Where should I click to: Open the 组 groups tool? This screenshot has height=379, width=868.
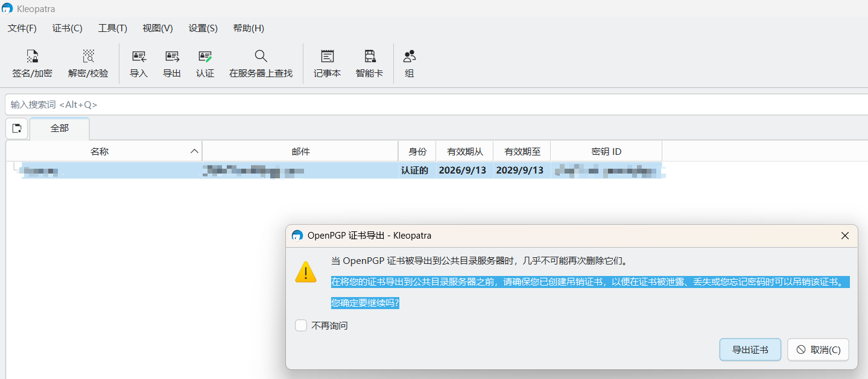[410, 64]
